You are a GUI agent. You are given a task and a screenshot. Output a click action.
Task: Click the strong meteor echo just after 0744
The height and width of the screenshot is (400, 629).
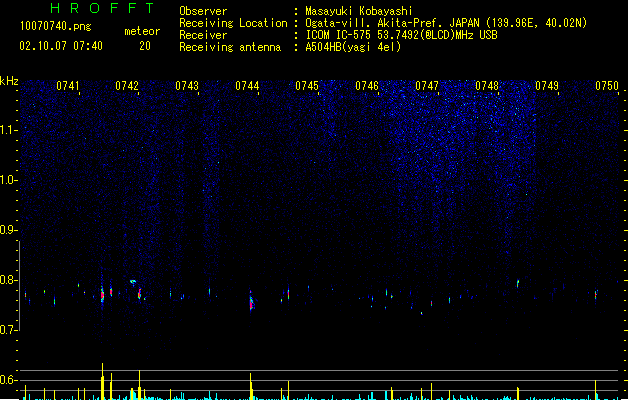pos(252,303)
